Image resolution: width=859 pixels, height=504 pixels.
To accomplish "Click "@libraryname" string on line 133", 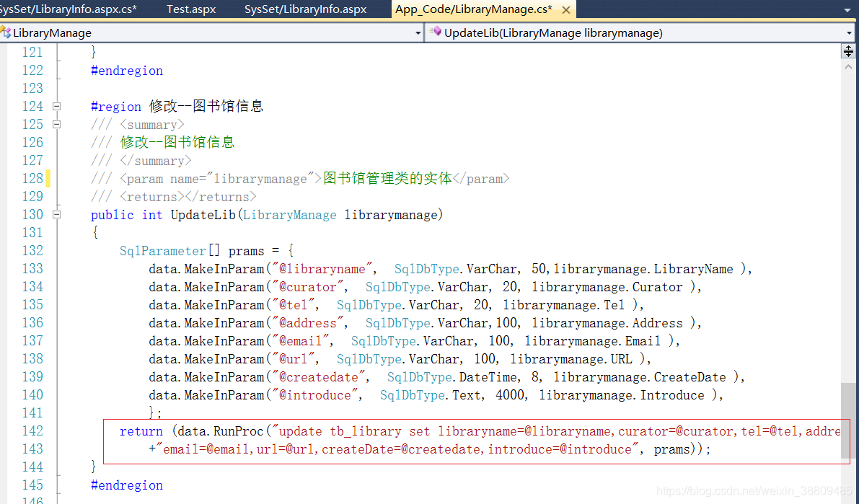I will [322, 269].
